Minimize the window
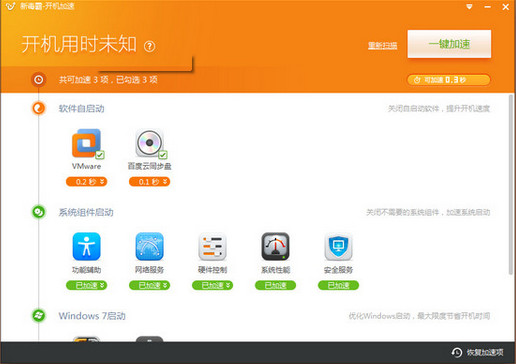The image size is (516, 364). 488,7
